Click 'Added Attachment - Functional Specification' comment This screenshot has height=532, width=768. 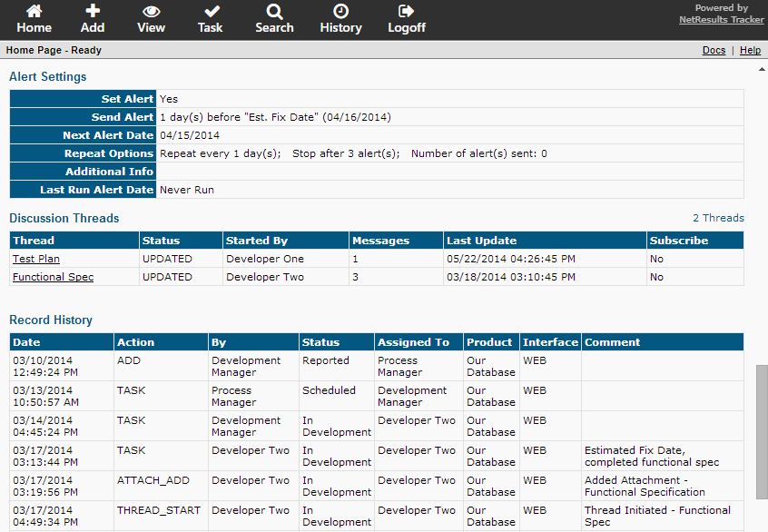click(x=645, y=486)
